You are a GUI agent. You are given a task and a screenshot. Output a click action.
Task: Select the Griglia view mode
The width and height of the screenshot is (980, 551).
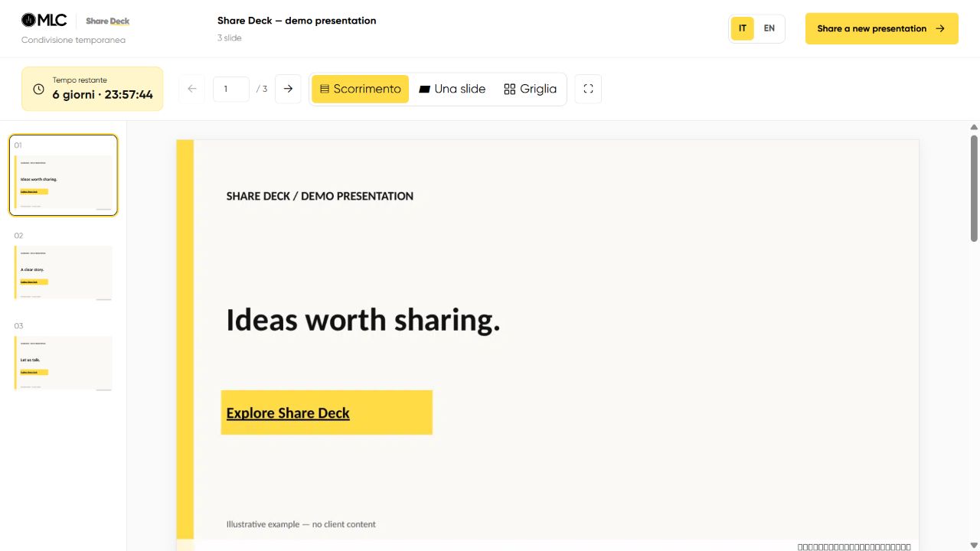click(531, 89)
